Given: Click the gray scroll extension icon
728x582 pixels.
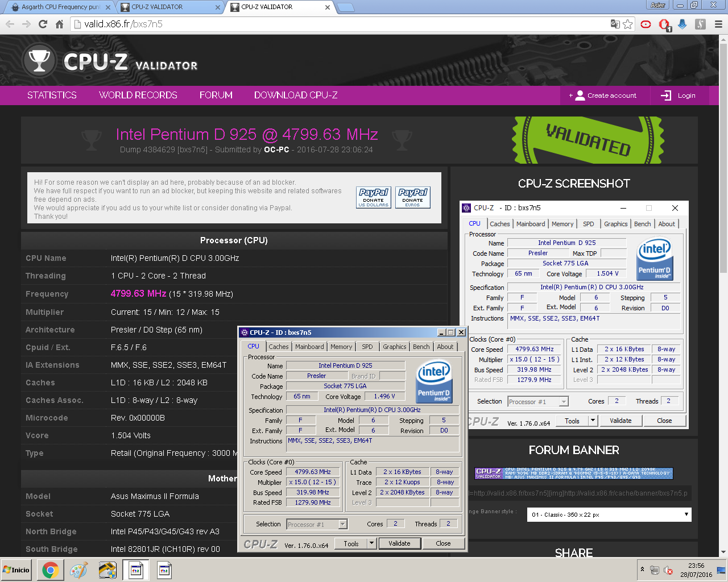Looking at the screenshot, I should (701, 24).
